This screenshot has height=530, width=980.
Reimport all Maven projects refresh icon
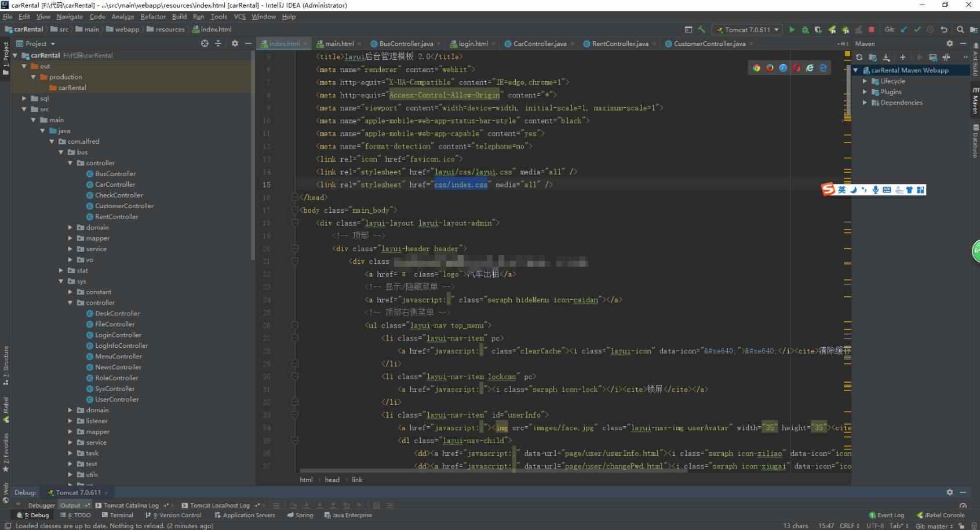(859, 57)
